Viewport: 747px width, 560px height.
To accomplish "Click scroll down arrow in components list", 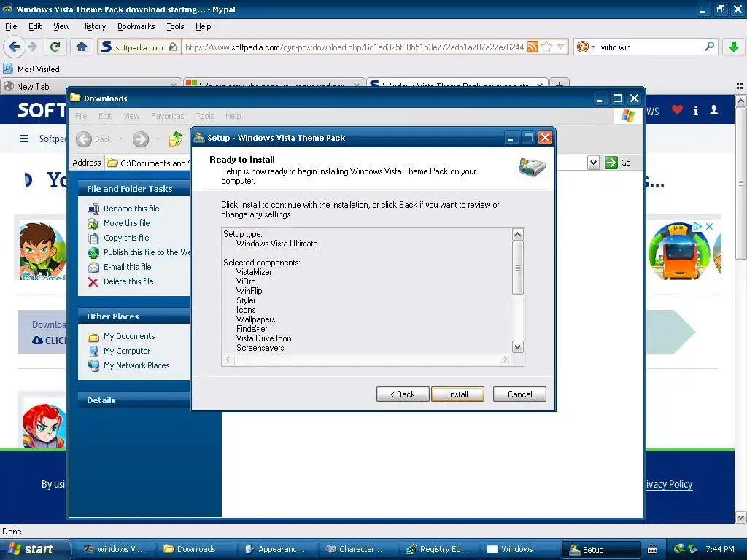I will [x=518, y=346].
